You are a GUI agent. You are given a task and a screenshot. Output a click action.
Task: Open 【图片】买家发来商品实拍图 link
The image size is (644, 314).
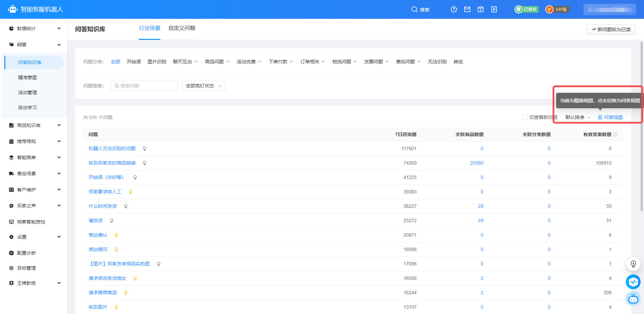pos(119,264)
